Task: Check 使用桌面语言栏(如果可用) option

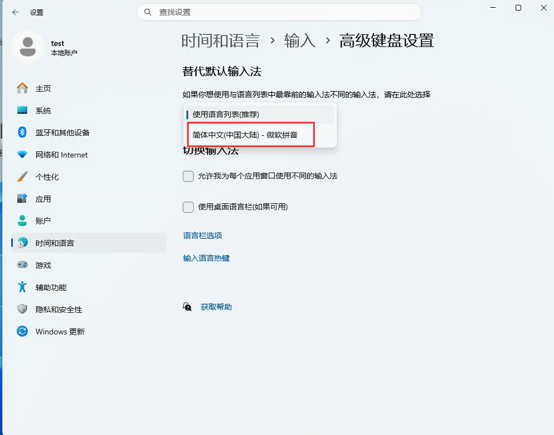Action: coord(188,207)
